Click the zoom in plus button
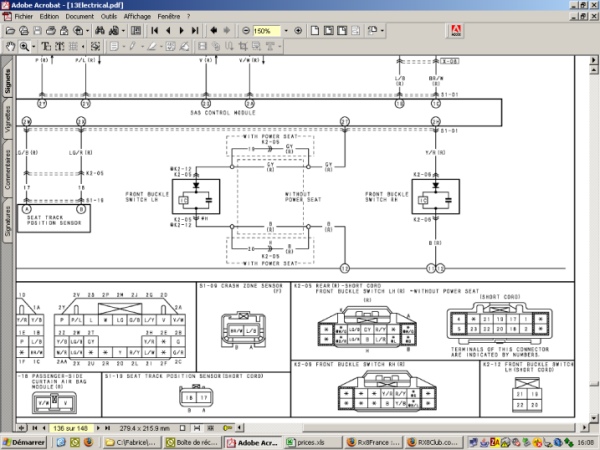This screenshot has height=450, width=600. 298,31
